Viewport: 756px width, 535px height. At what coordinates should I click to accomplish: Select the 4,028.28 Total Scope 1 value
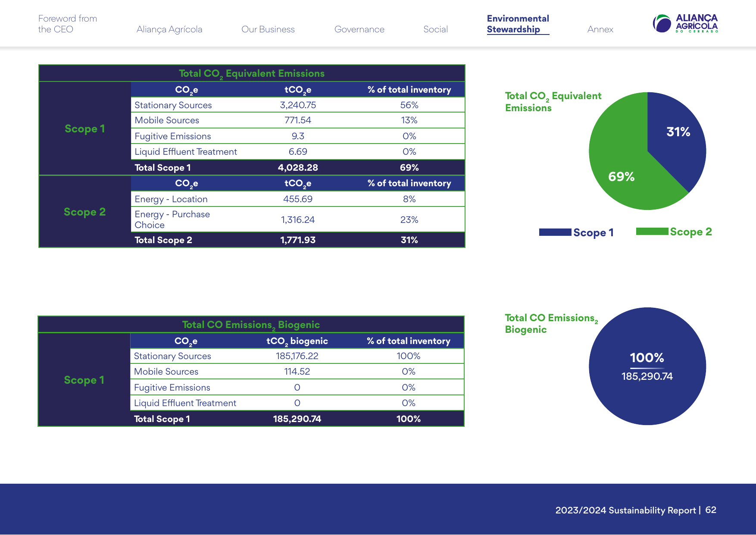pos(298,168)
